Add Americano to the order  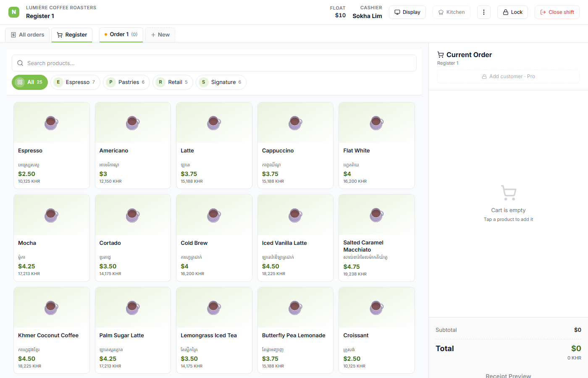click(x=133, y=145)
